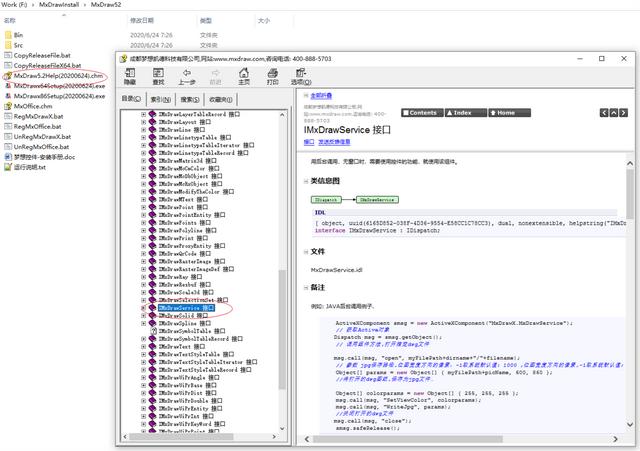Viewport: 640px width, 451px height.
Task: Click the Index button in content header
Action: point(466,113)
